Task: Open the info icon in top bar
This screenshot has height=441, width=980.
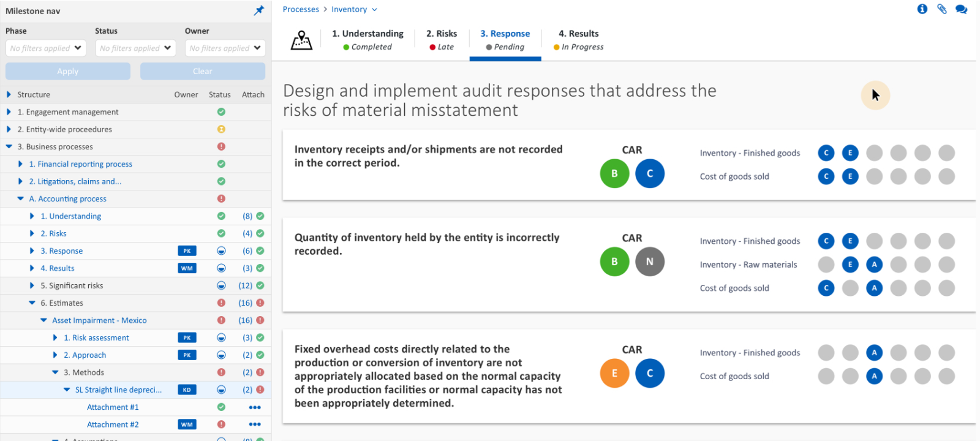Action: pyautogui.click(x=922, y=9)
